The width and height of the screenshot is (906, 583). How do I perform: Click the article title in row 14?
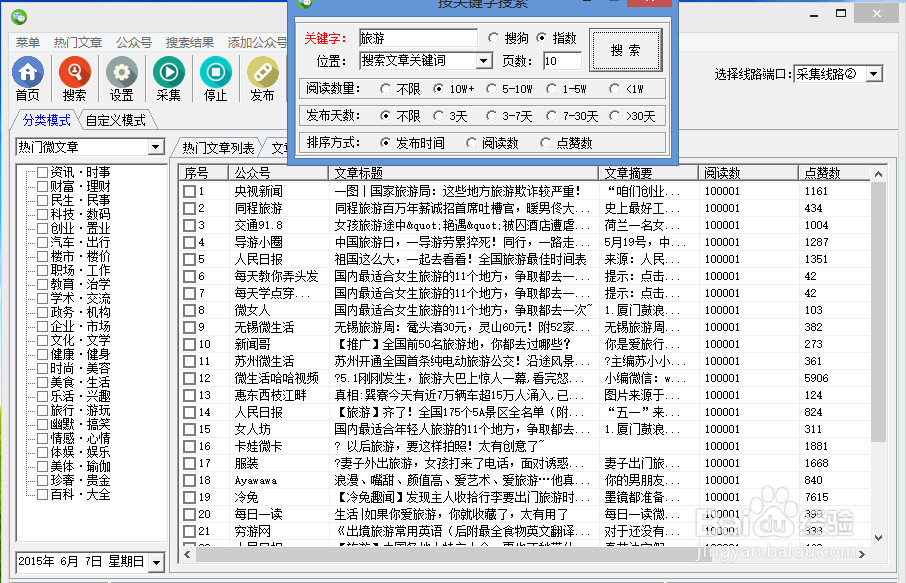462,413
